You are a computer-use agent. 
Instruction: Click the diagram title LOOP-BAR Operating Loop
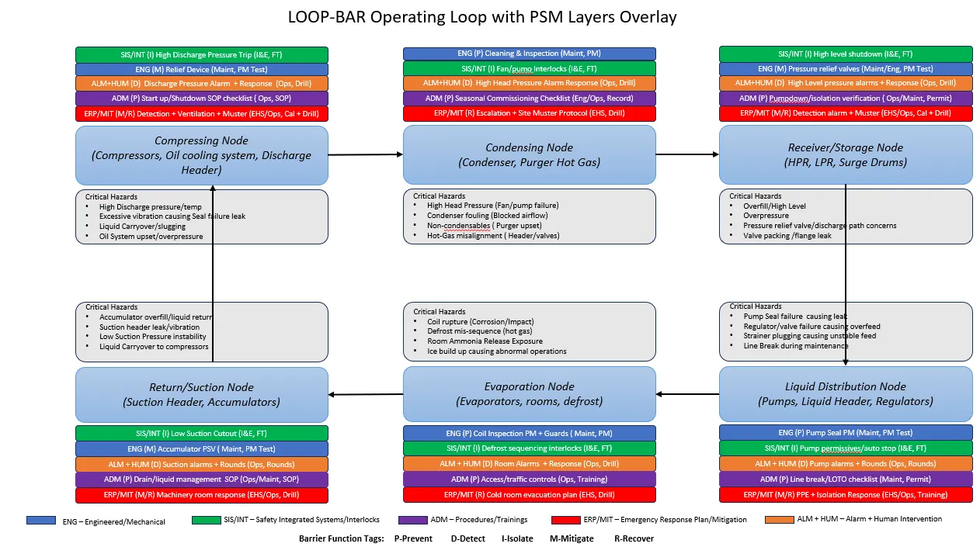[482, 17]
